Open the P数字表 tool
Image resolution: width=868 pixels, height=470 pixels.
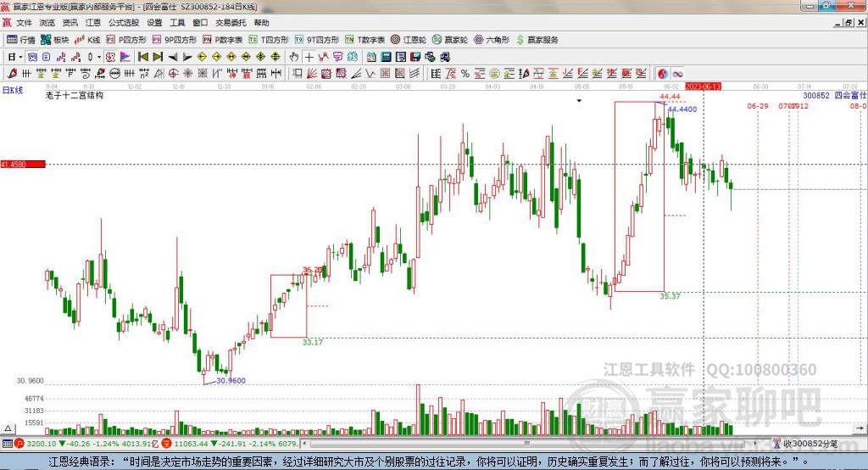pyautogui.click(x=223, y=40)
